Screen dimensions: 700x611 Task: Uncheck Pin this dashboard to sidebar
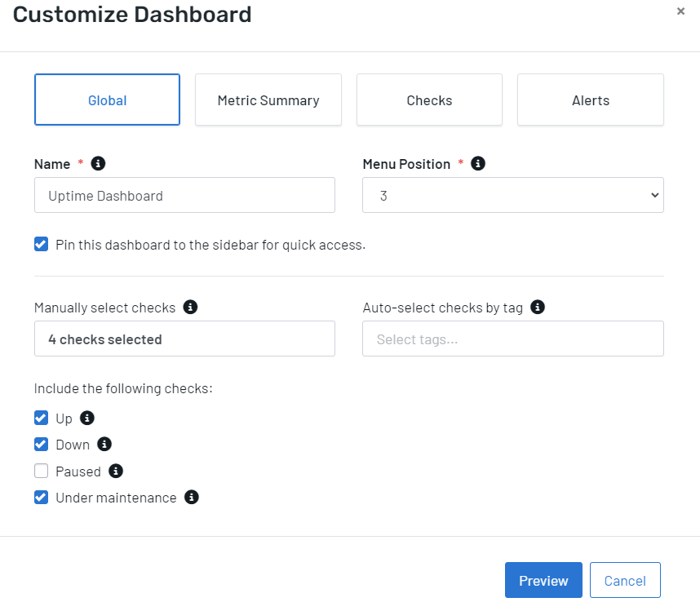click(x=41, y=245)
